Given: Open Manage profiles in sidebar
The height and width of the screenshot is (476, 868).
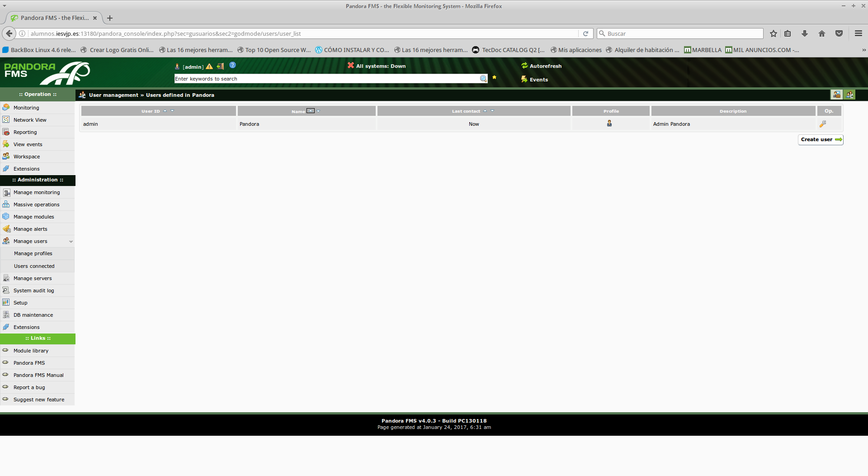Looking at the screenshot, I should pos(33,254).
